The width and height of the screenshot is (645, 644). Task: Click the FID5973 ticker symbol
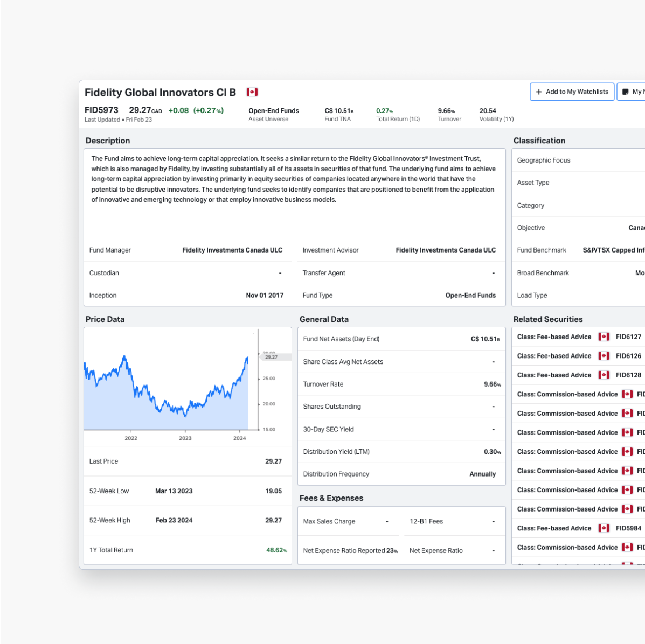pos(101,110)
